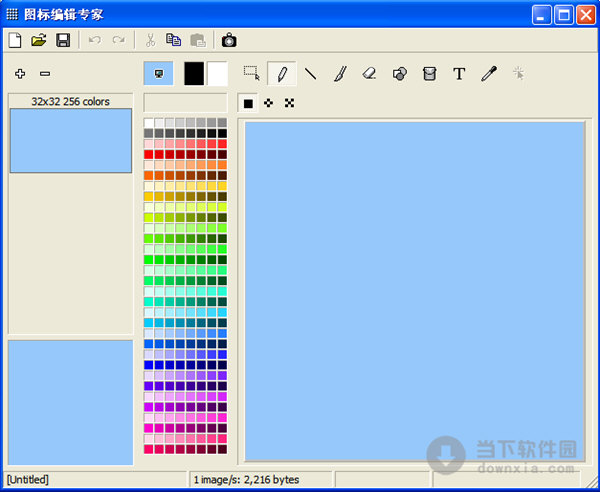Maximize the icon editor window
Viewport: 600px width, 492px height.
(x=564, y=15)
